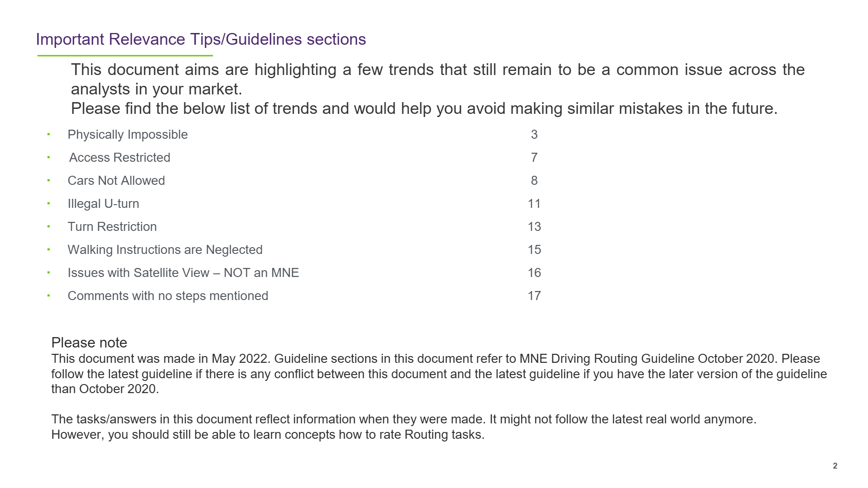Screen dimensions: 868x488
Task: Click the green bullet beside Physically Impossible
Action: [x=48, y=134]
